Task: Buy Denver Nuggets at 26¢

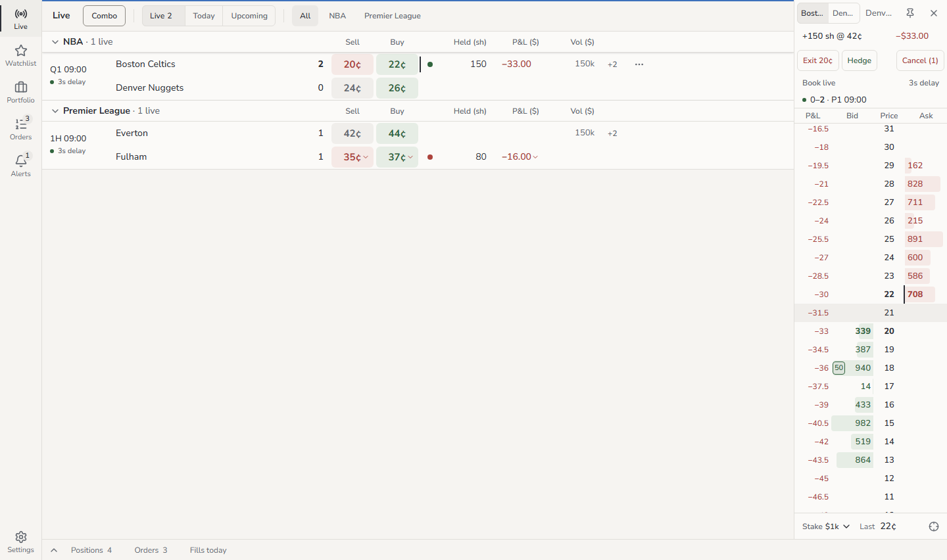Action: click(397, 88)
